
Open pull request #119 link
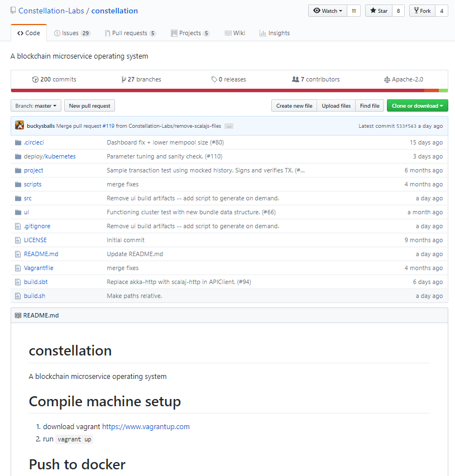pyautogui.click(x=108, y=126)
